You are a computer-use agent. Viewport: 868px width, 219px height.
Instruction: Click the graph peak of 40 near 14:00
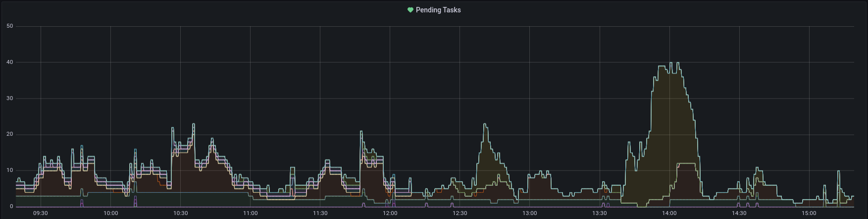pyautogui.click(x=671, y=63)
